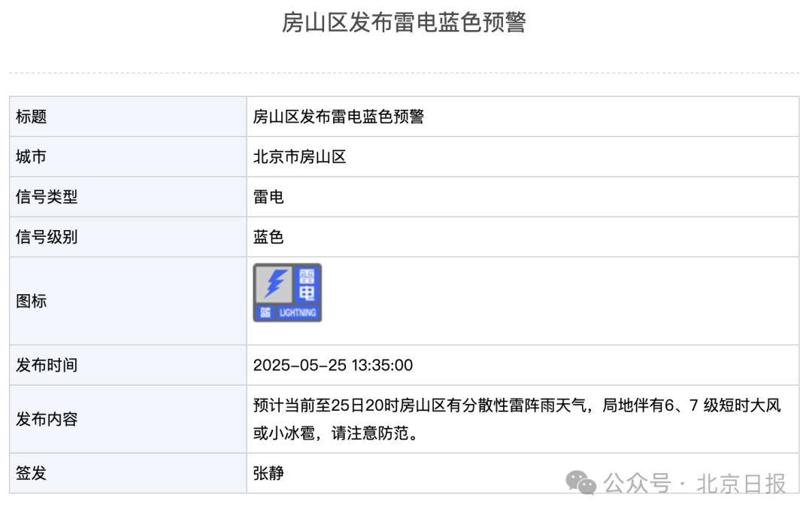Click the 电 character on the warning badge
The image size is (812, 516).
click(x=307, y=293)
